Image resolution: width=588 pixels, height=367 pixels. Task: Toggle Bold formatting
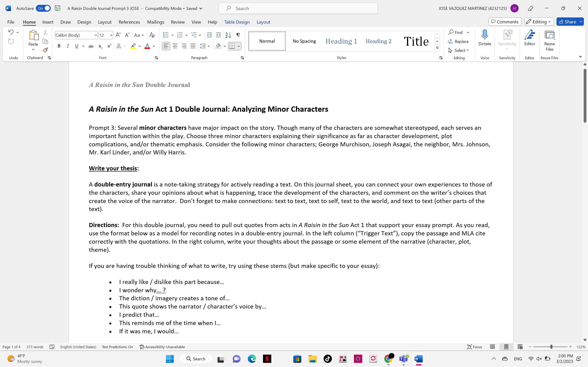click(59, 46)
